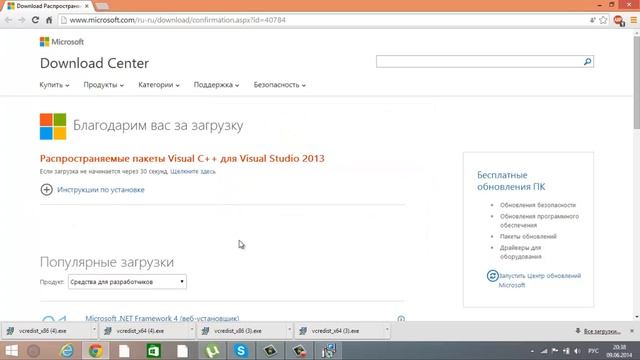This screenshot has height=360, width=640.
Task: Click Запустить Центр обновлений Microsoft link
Action: click(x=540, y=280)
